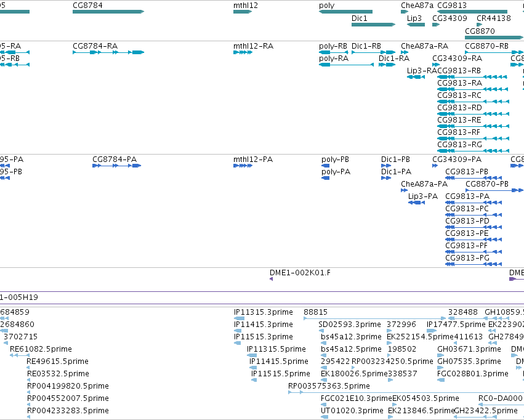The width and height of the screenshot is (524, 420).
Task: Click the UT01020.3prime EST label
Action: click(352, 411)
